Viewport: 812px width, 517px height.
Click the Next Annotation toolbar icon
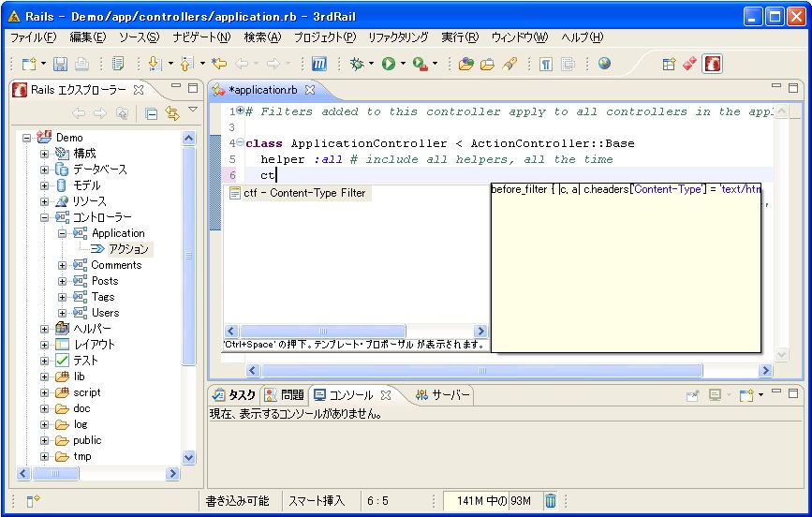coord(155,64)
